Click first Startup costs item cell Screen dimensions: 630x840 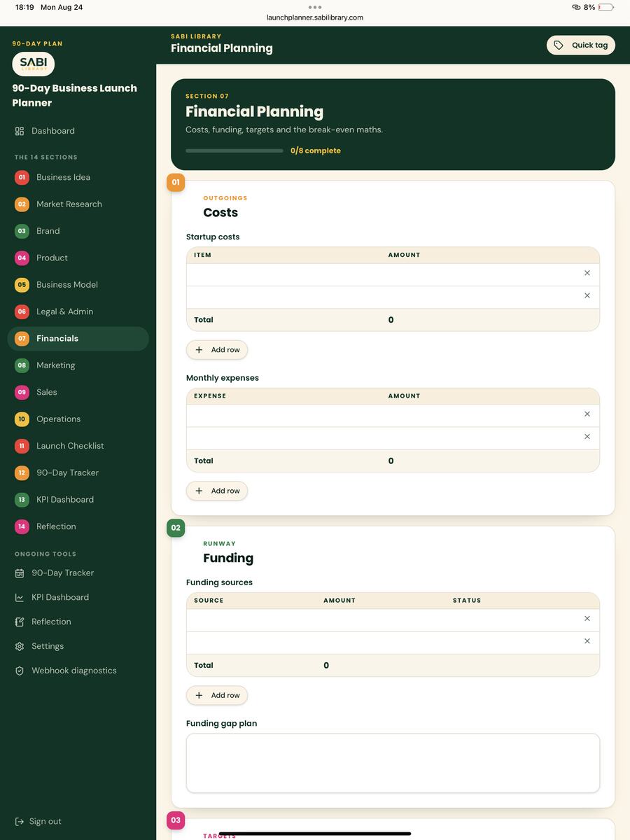[283, 274]
